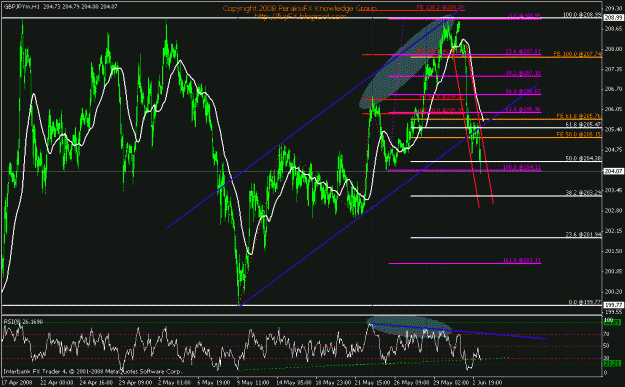Click the RSI axis value 70
This screenshot has width=625, height=387.
(x=606, y=334)
